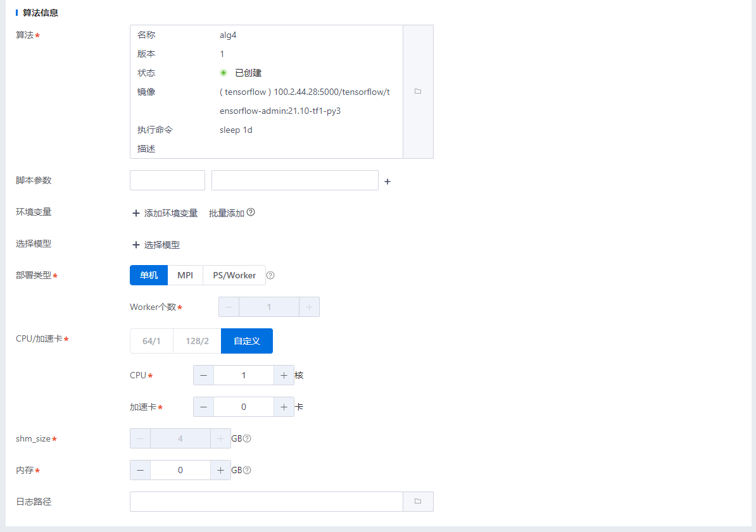
Task: Decrease CPU core count with minus
Action: 203,375
